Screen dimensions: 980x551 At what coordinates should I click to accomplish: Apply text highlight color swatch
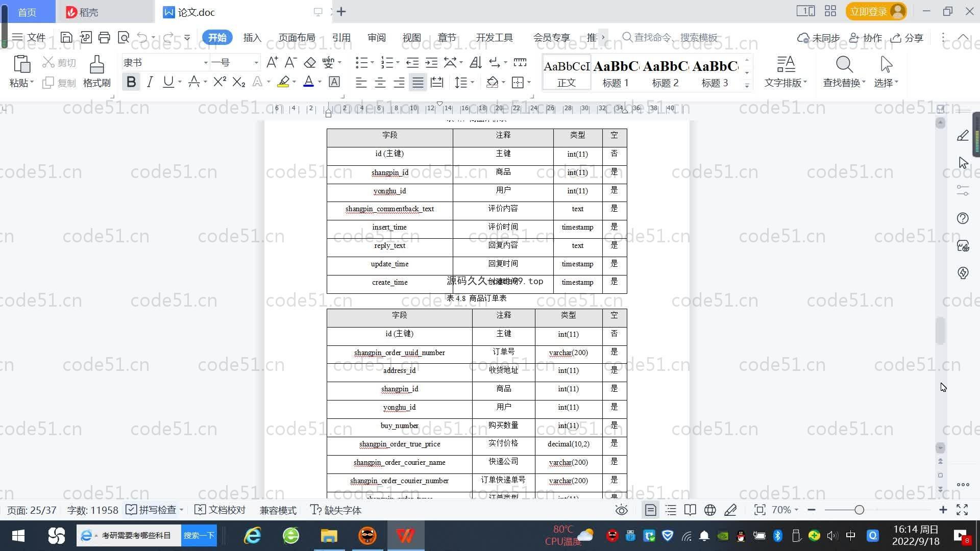pos(283,82)
